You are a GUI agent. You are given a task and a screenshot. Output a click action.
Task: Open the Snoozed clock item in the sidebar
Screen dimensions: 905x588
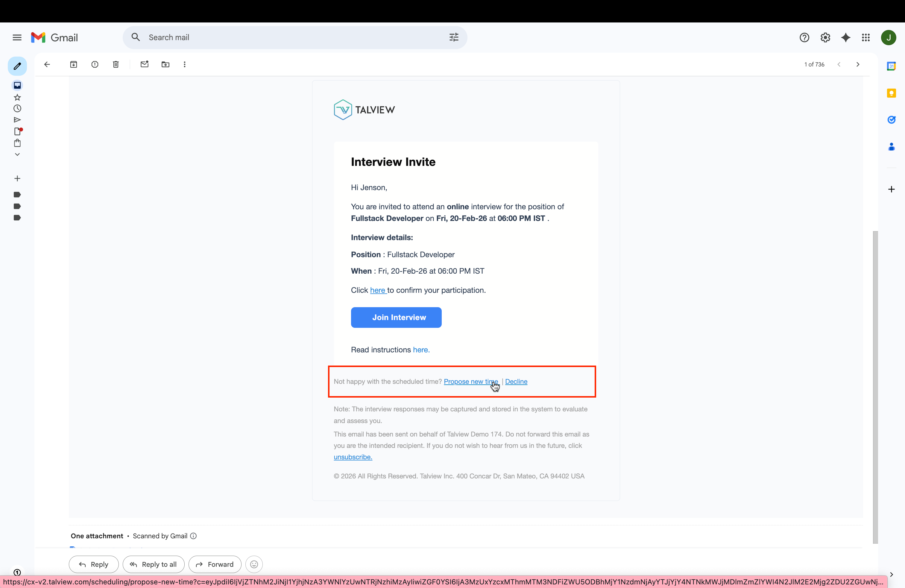pyautogui.click(x=17, y=109)
